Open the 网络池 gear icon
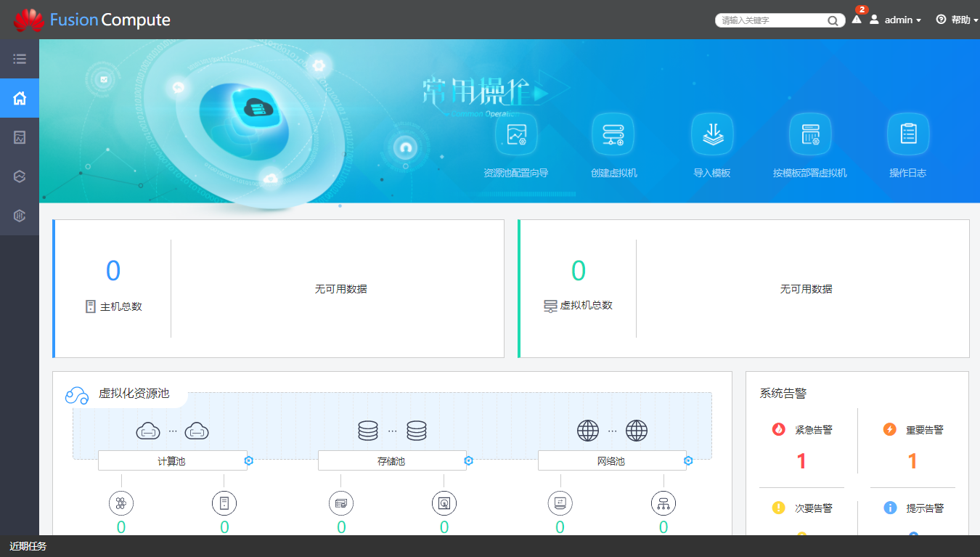The image size is (980, 557). point(687,460)
